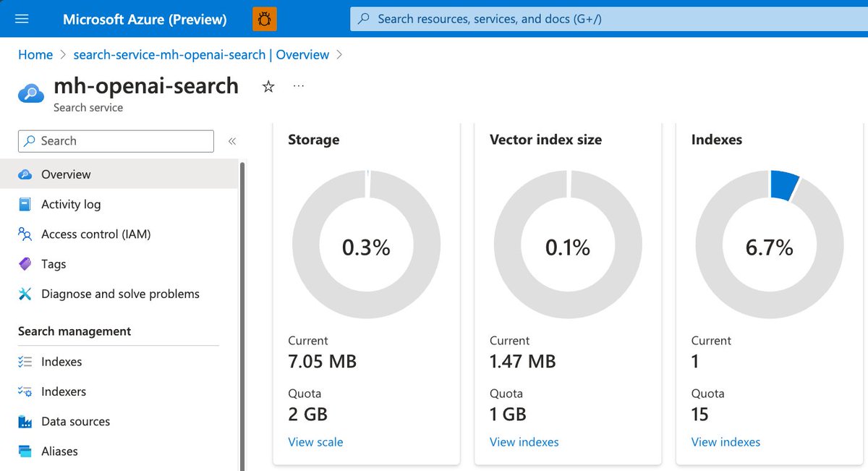Focus the sidebar Search box
The width and height of the screenshot is (868, 471).
click(116, 141)
